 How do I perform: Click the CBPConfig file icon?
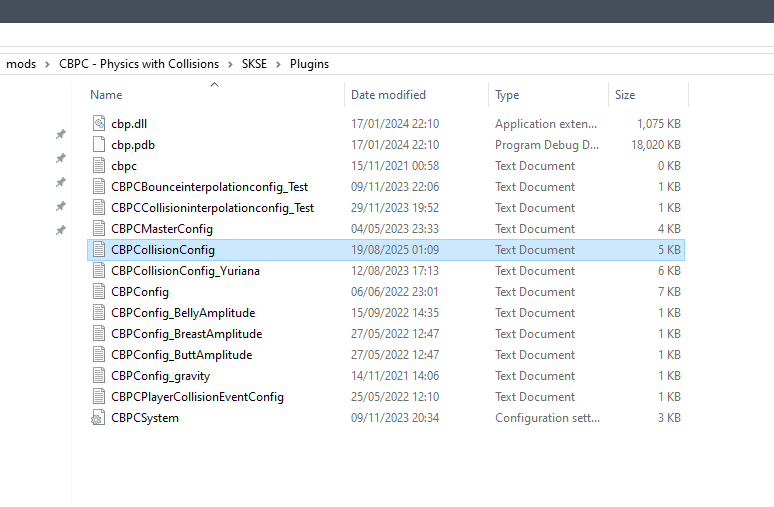click(x=99, y=291)
